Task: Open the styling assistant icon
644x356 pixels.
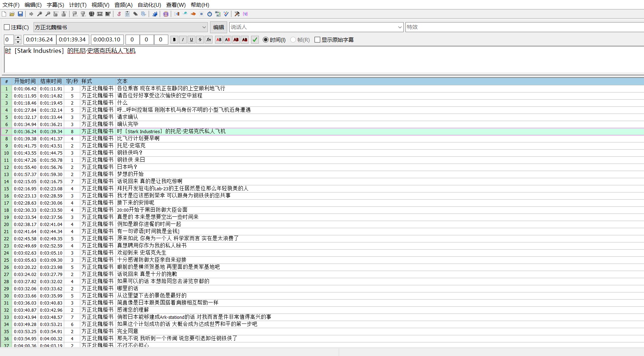Action: click(185, 14)
